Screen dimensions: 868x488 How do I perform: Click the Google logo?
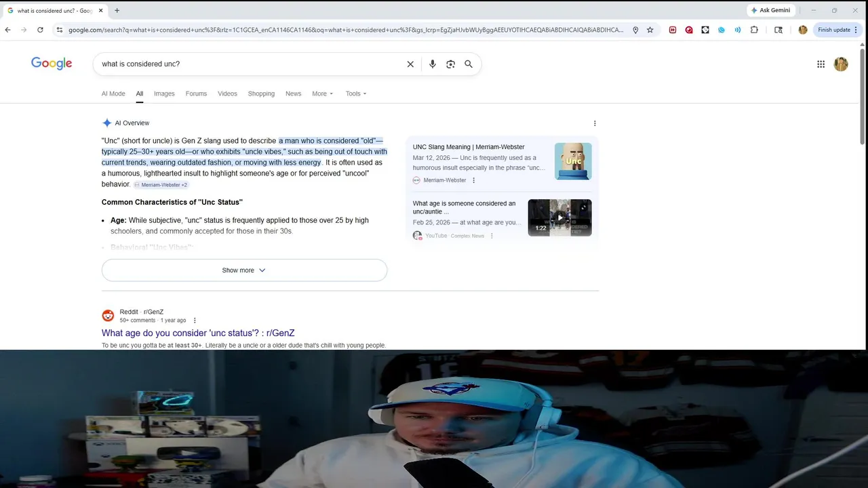pos(52,64)
